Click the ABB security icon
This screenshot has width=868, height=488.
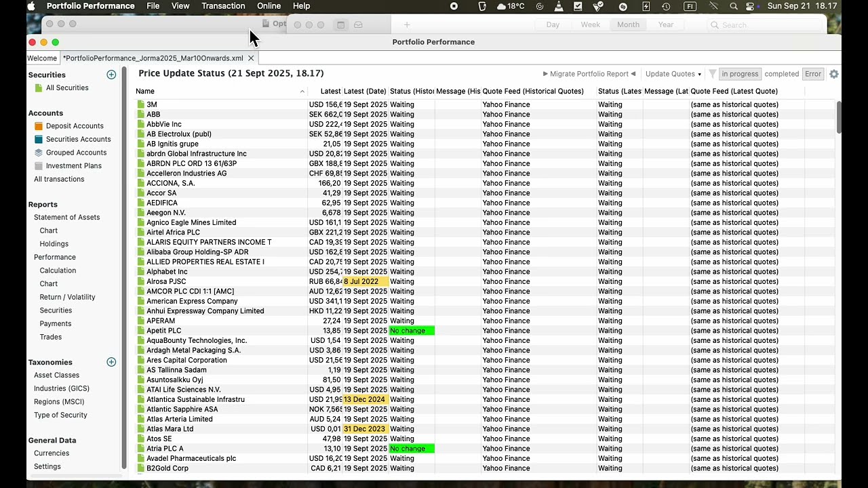coord(141,115)
